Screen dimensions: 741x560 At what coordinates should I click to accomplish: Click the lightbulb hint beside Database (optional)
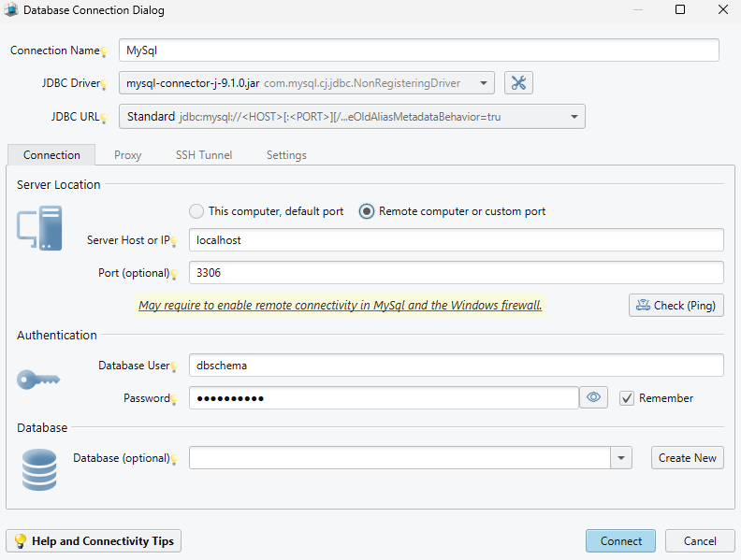point(174,459)
